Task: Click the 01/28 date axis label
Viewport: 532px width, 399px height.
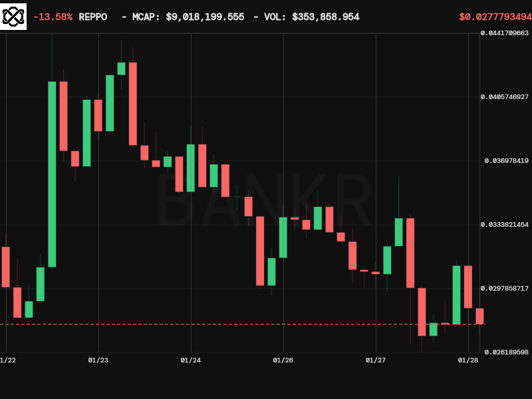Action: pos(468,360)
